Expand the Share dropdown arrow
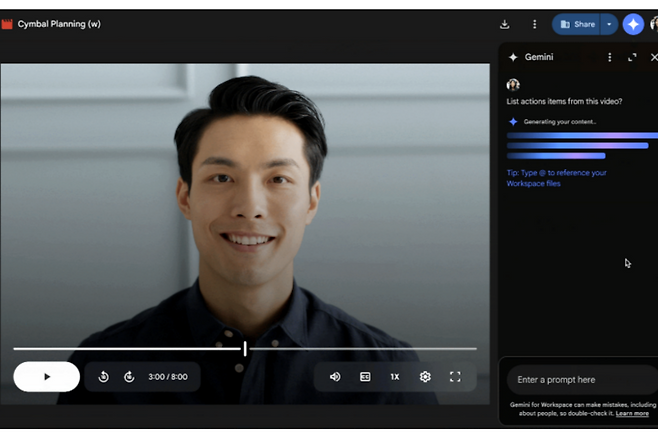This screenshot has height=438, width=658. [608, 24]
